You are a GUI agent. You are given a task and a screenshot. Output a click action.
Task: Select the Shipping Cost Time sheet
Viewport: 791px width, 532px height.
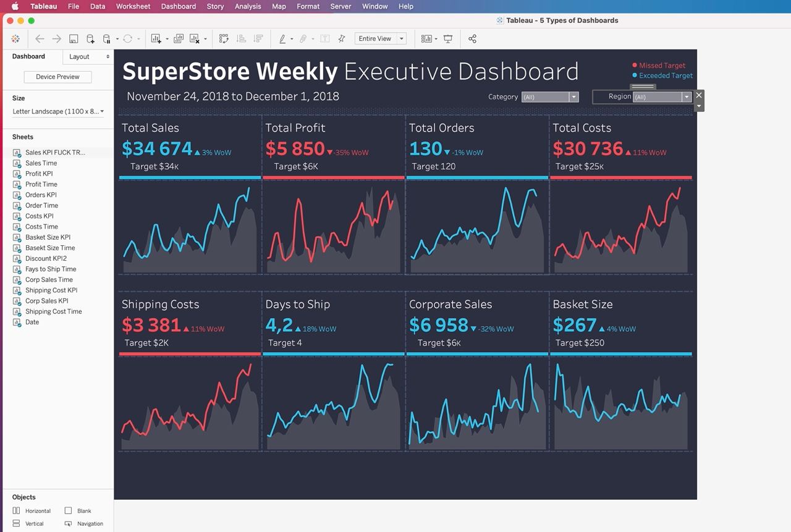click(x=53, y=311)
